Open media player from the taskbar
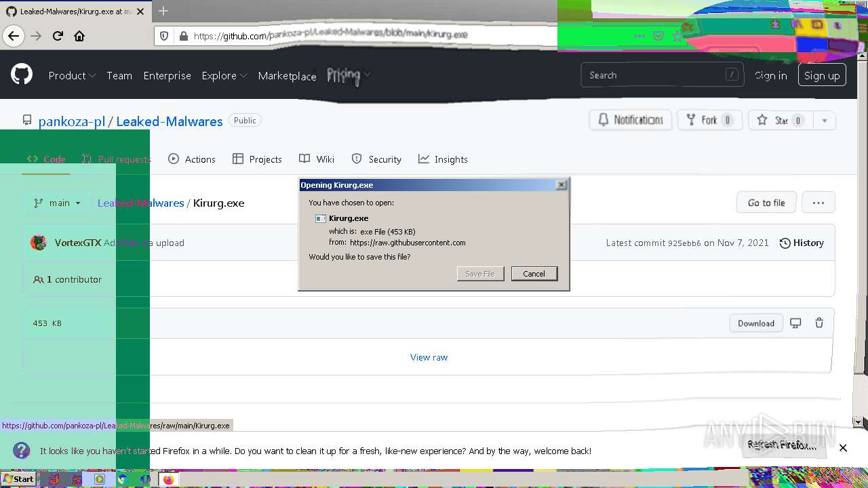Viewport: 868px width, 488px height. click(x=100, y=479)
